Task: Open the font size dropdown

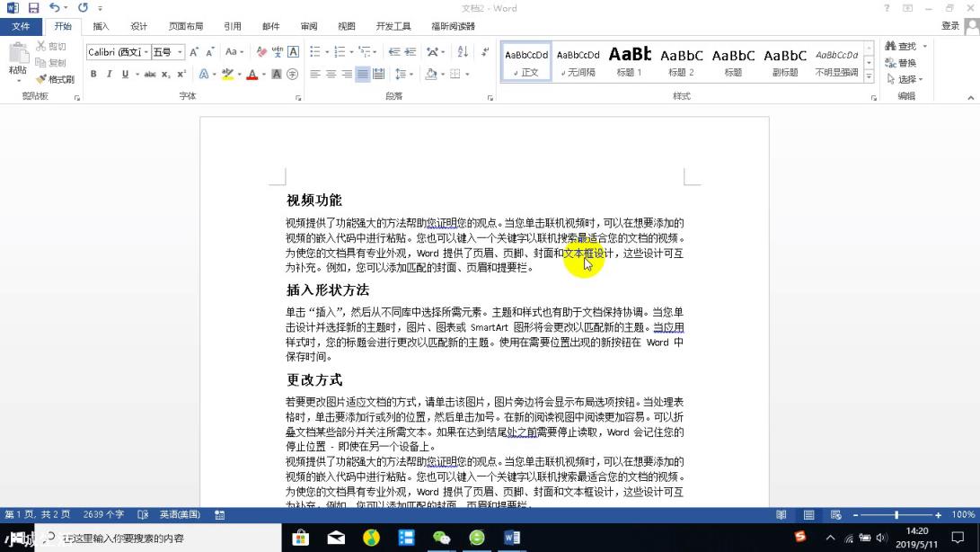Action: coord(180,52)
